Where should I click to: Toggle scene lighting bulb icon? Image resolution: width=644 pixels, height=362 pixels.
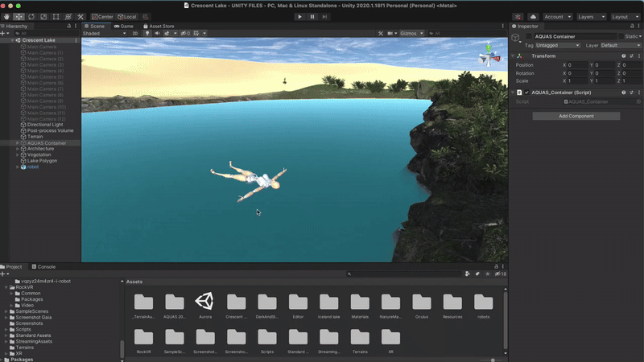(x=147, y=33)
